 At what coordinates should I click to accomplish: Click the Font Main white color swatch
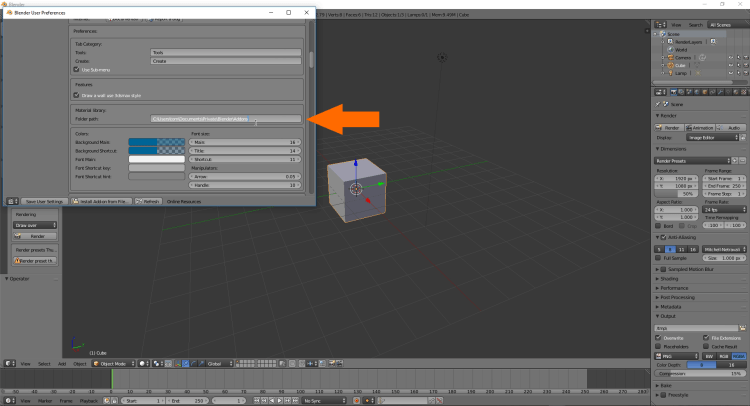click(x=157, y=158)
